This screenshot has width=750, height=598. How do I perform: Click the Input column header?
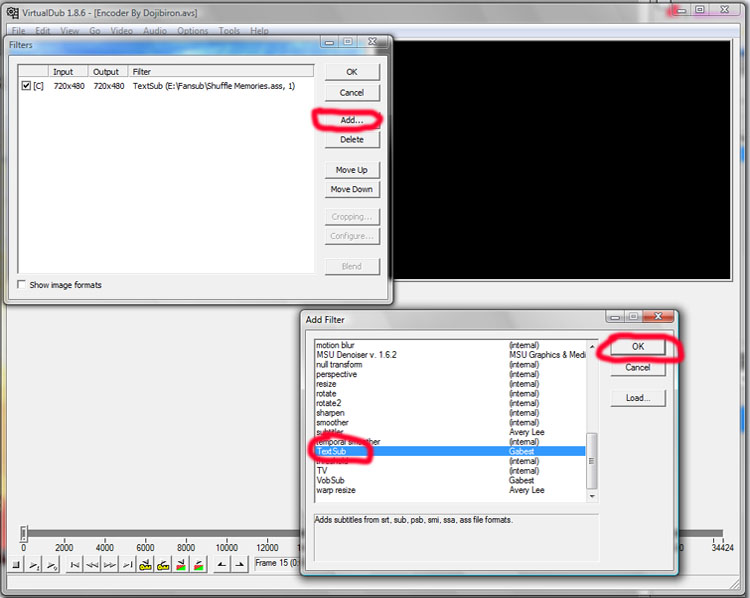(x=68, y=72)
